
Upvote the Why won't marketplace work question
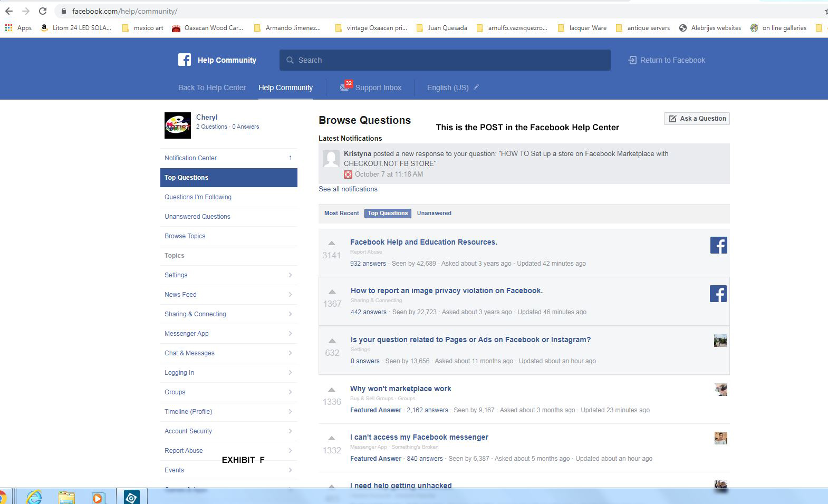click(x=332, y=390)
